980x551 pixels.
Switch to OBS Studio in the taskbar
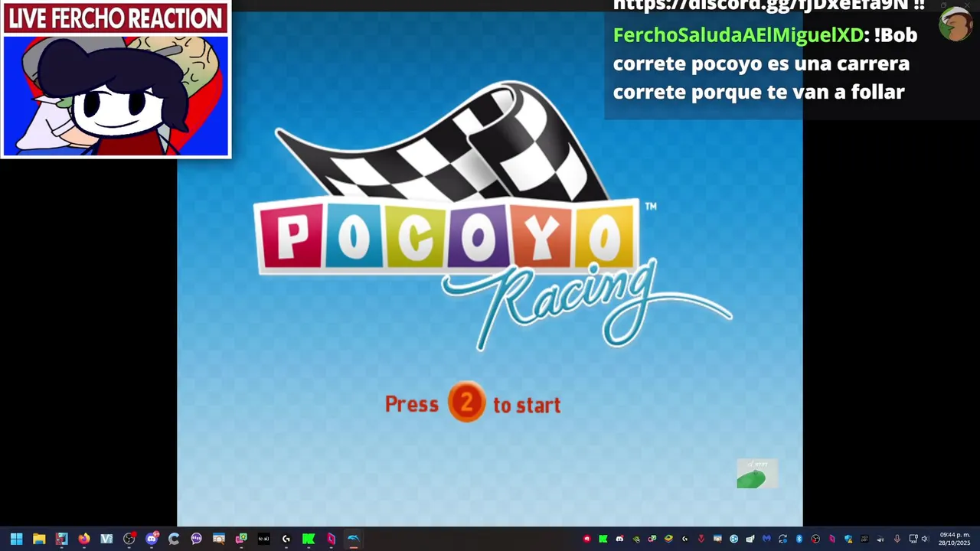click(x=129, y=539)
